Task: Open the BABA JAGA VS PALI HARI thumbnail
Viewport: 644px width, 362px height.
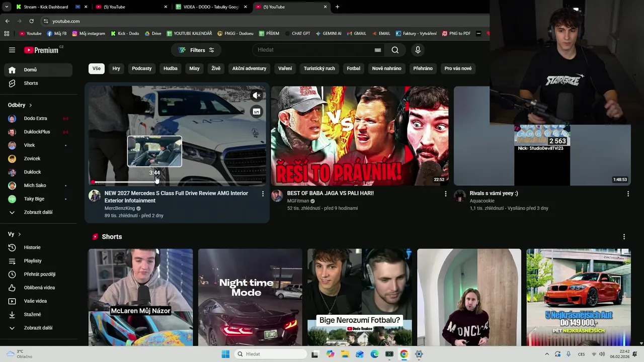Action: point(360,136)
